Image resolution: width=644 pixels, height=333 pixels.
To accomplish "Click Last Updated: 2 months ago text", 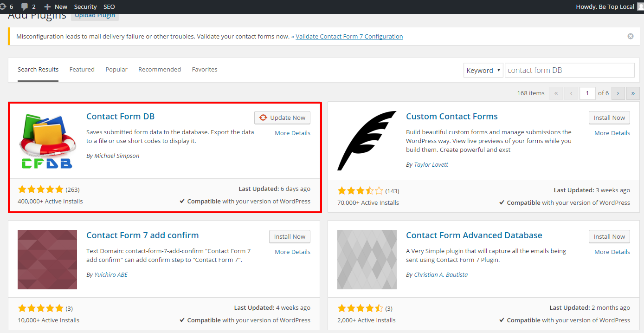I will pyautogui.click(x=590, y=308).
